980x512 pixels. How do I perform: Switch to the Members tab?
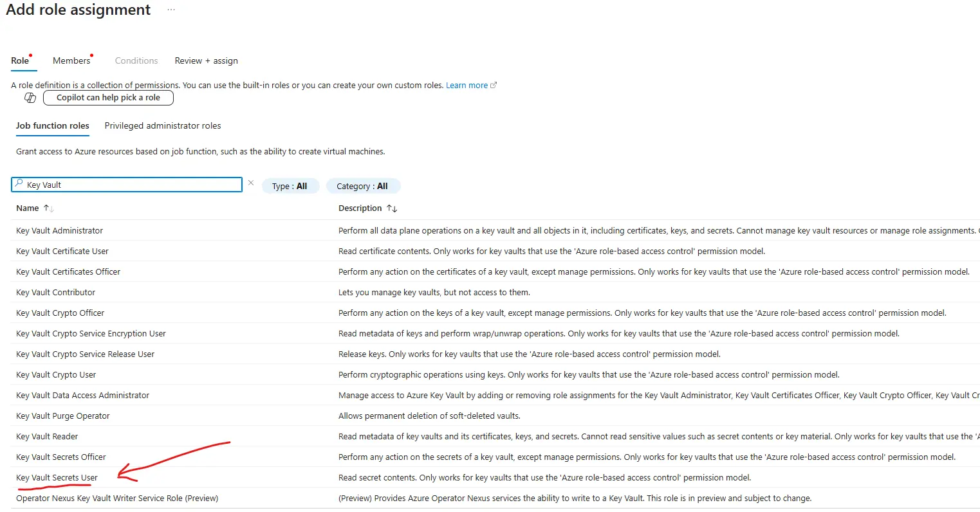71,60
